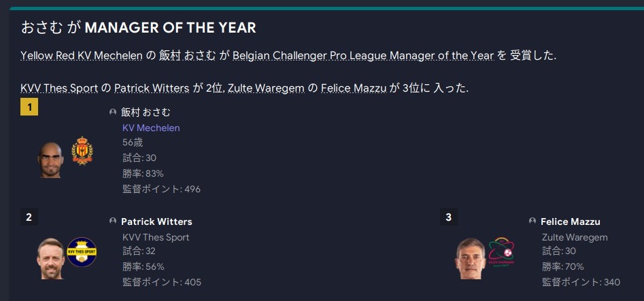Click person icon beside Felice Mazzu name
The width and height of the screenshot is (644, 301).
(x=532, y=221)
